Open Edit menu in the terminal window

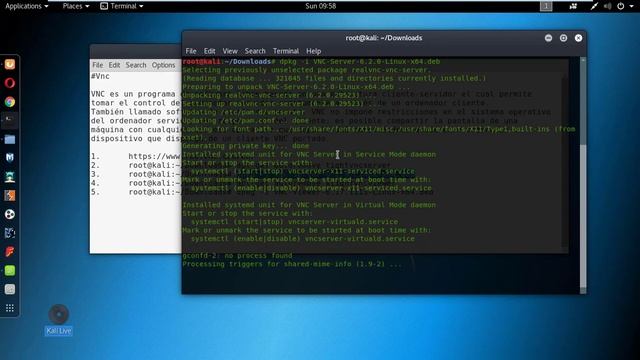click(x=209, y=51)
